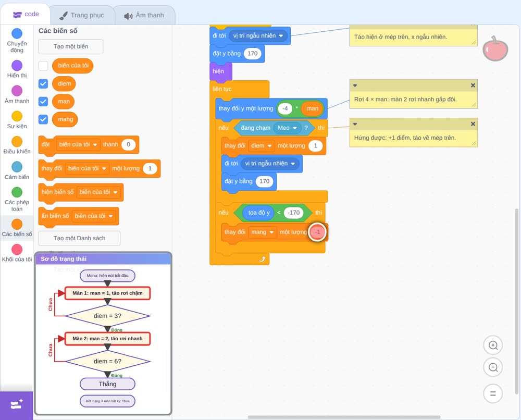Open the 'Meo' sprite dropdown in touching block
Viewport: 521px width, 420px height.
[287, 128]
